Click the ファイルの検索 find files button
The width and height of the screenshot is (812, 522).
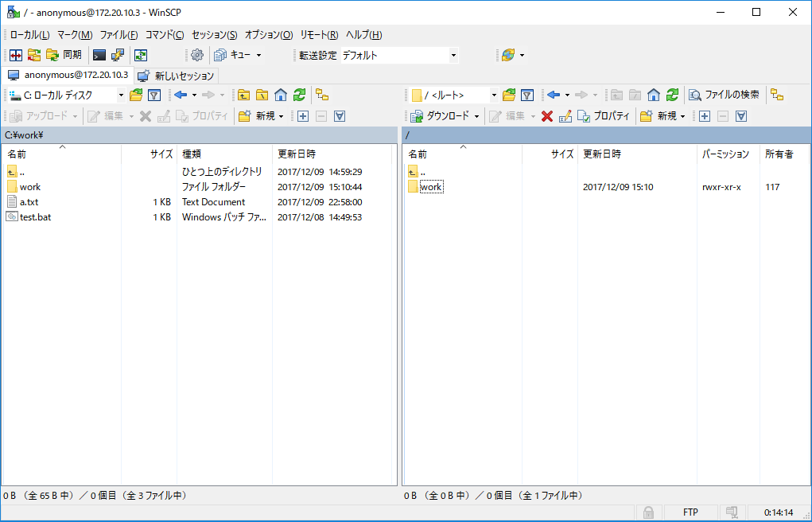coord(724,95)
